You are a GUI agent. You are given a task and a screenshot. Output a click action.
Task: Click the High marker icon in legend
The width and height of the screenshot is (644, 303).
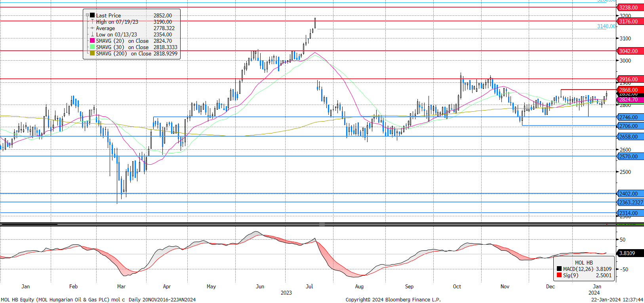tap(92, 22)
